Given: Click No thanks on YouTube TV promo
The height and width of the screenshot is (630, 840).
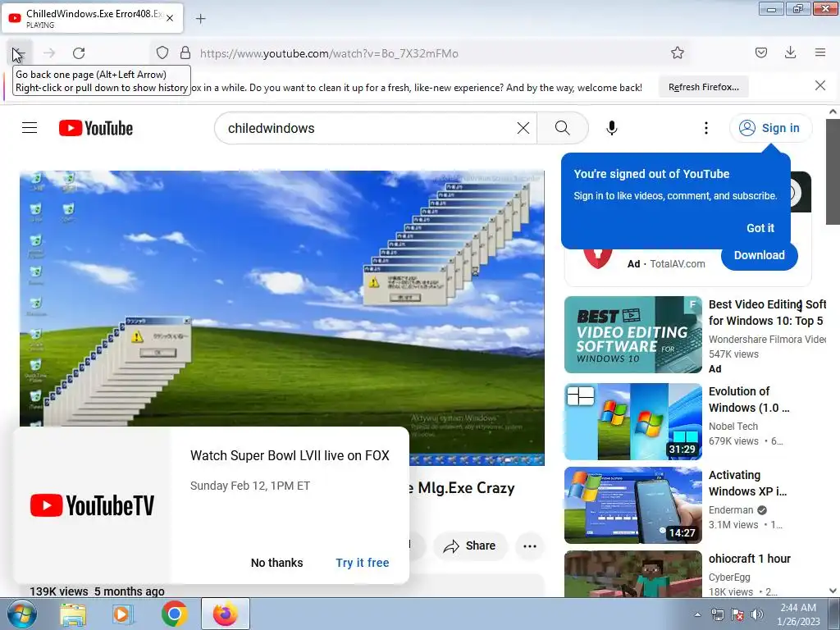Looking at the screenshot, I should point(277,563).
